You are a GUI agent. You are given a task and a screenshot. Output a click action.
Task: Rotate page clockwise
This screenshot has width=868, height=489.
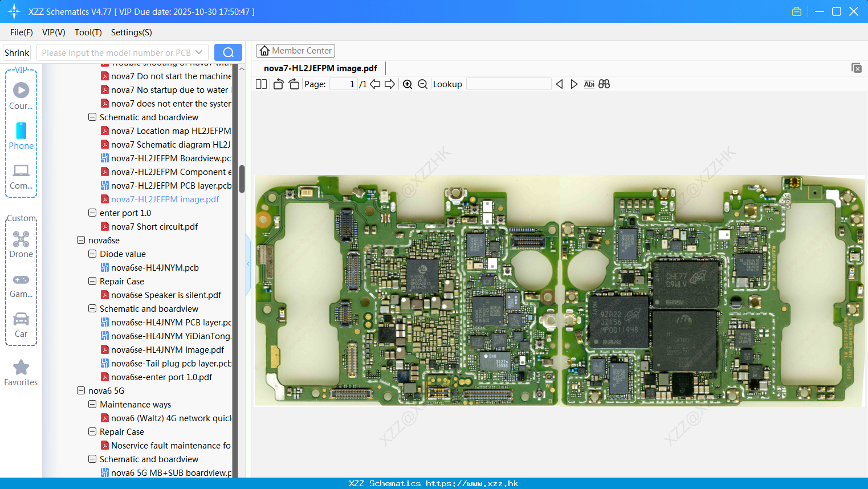(x=294, y=84)
